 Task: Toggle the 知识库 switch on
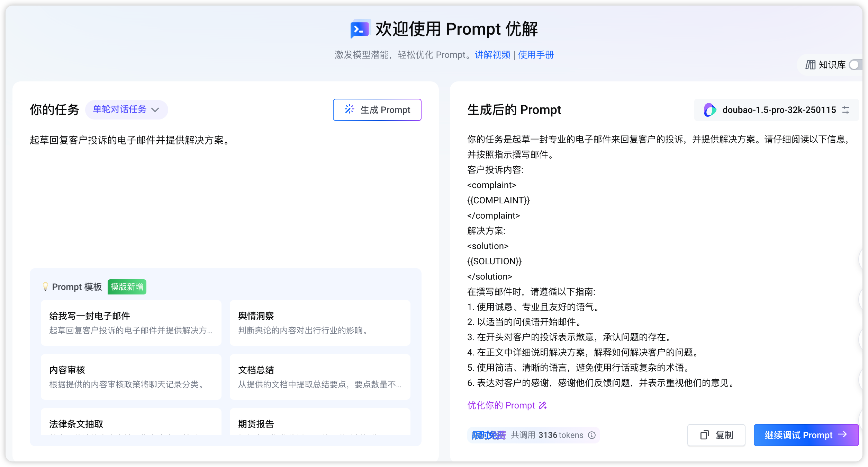(x=856, y=65)
